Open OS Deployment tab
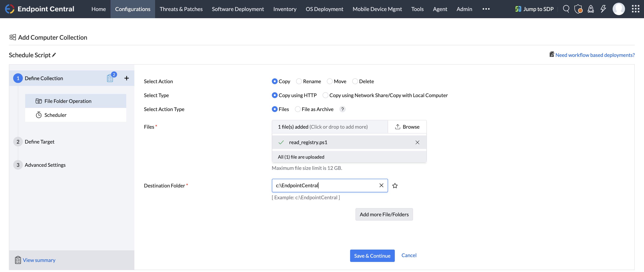This screenshot has height=272, width=644. (x=324, y=9)
